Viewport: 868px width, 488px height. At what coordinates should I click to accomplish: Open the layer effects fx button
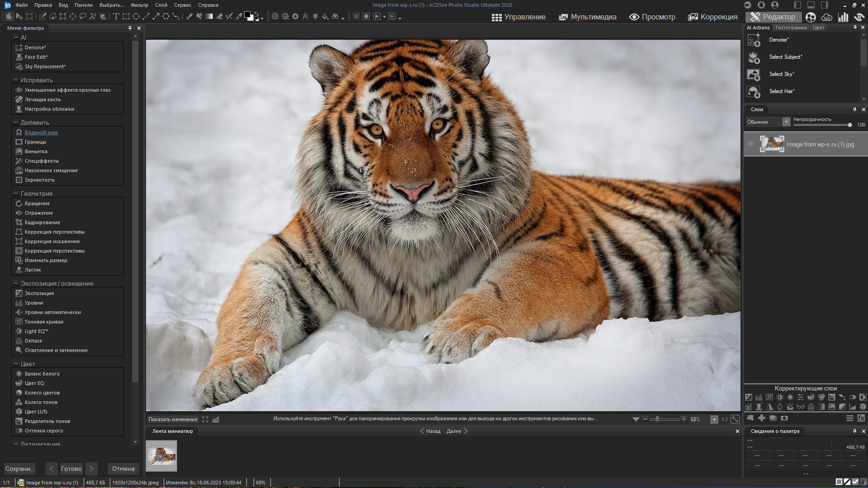tap(861, 418)
